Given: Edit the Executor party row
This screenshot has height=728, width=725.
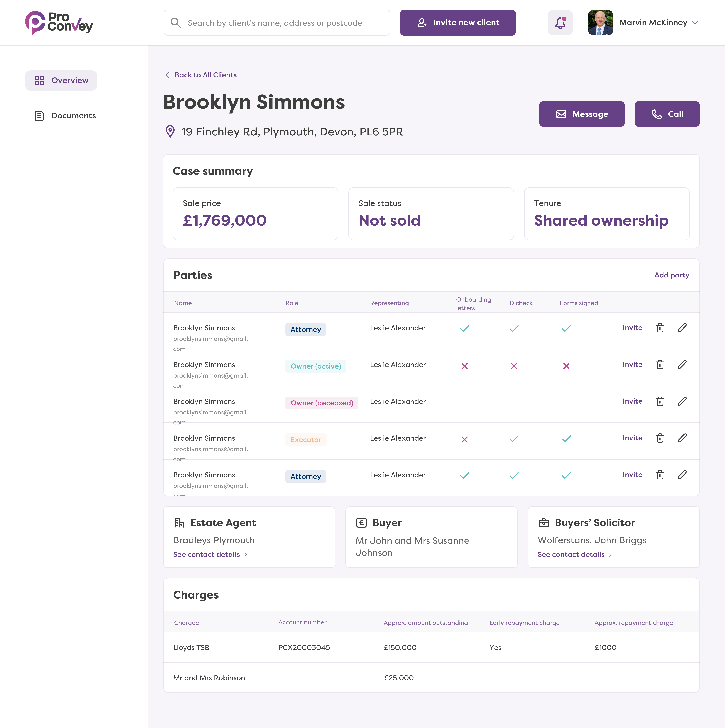Looking at the screenshot, I should [682, 438].
